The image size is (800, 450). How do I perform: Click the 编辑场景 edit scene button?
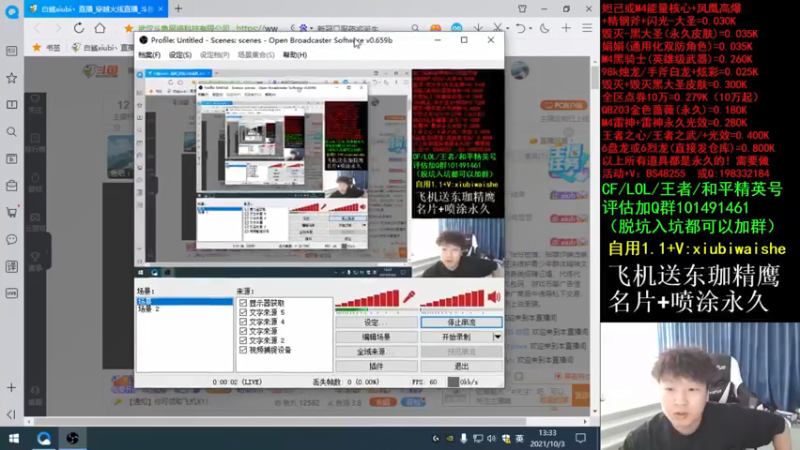coord(377,337)
